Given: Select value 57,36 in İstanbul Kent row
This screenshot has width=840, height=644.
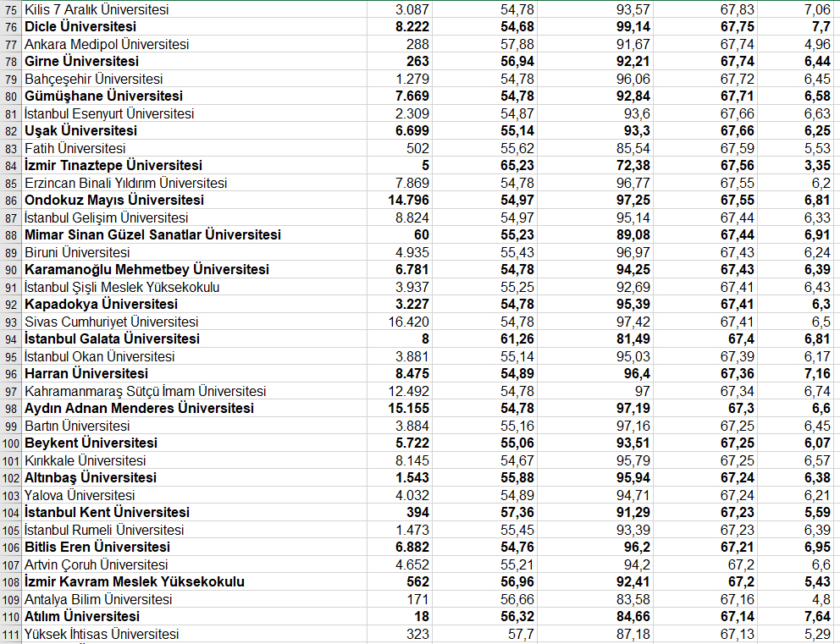Looking at the screenshot, I should (x=485, y=512).
